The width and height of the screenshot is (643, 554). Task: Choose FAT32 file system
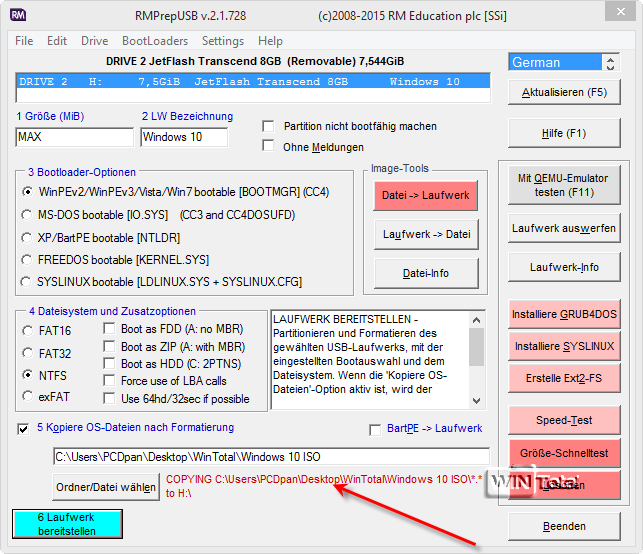point(27,353)
